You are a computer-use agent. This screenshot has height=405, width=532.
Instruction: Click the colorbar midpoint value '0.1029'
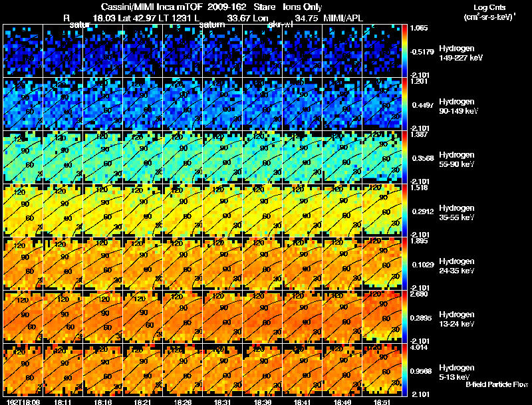point(423,265)
